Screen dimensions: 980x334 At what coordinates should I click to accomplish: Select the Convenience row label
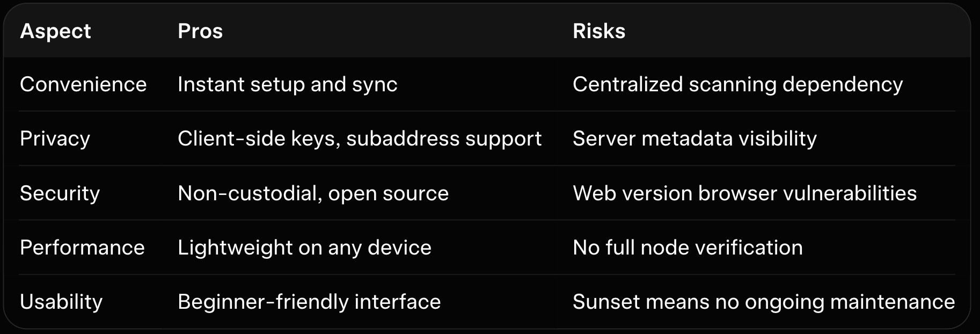pyautogui.click(x=83, y=84)
